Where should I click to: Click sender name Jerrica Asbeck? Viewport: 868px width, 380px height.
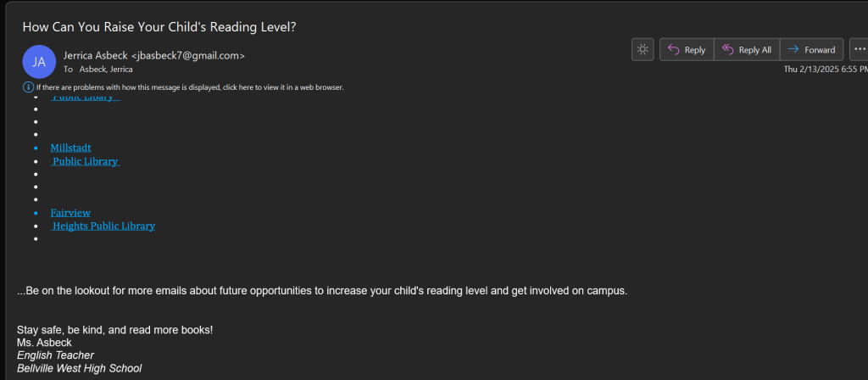pyautogui.click(x=95, y=55)
